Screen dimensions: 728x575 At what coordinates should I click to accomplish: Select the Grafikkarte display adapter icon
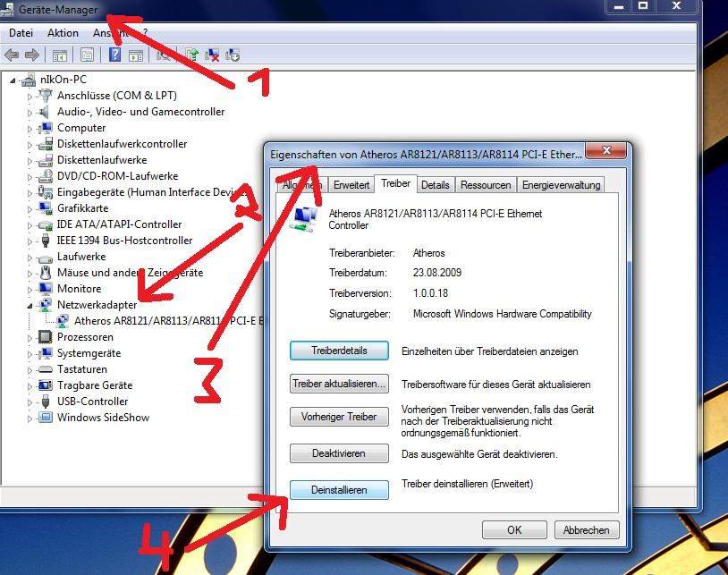(45, 207)
